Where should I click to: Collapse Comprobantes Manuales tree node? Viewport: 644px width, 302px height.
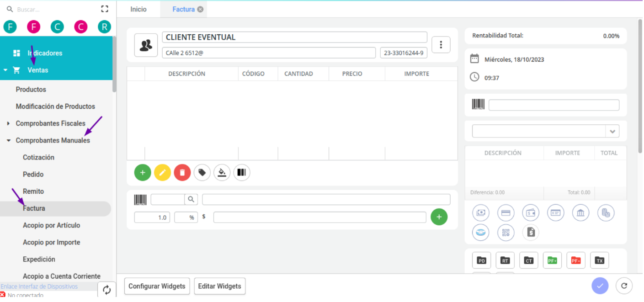(8, 141)
